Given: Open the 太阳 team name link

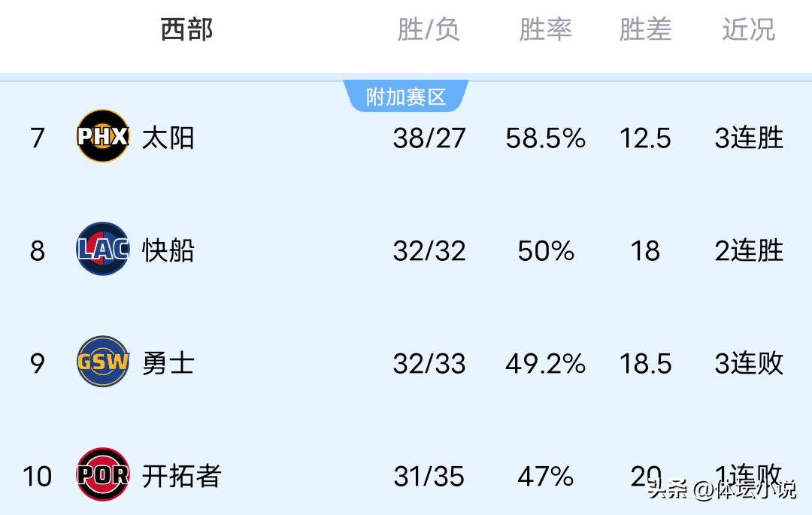Looking at the screenshot, I should point(168,138).
